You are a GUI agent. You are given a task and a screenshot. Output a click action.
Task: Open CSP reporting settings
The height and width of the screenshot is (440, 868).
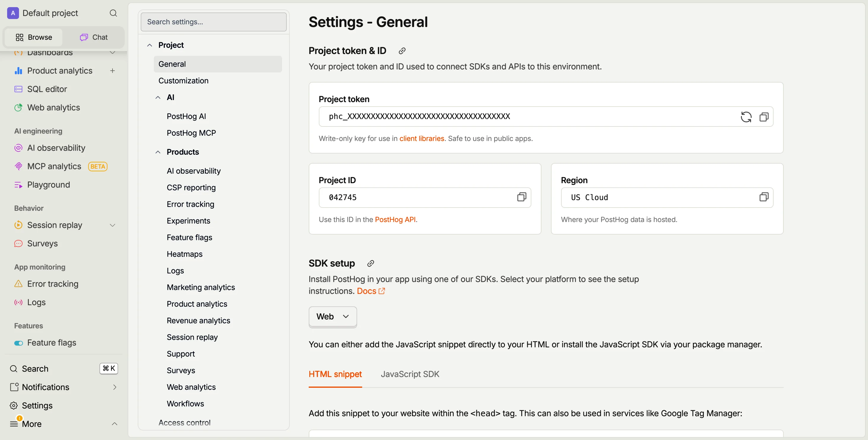coord(191,188)
